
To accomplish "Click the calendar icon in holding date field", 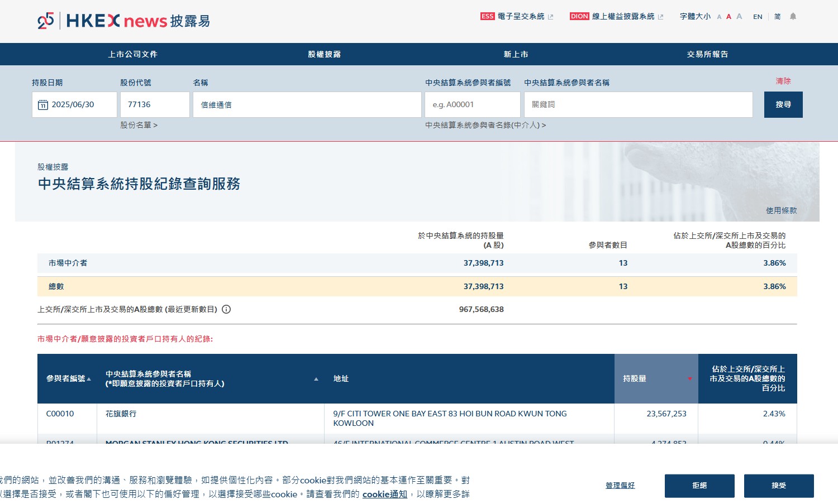I will coord(43,105).
